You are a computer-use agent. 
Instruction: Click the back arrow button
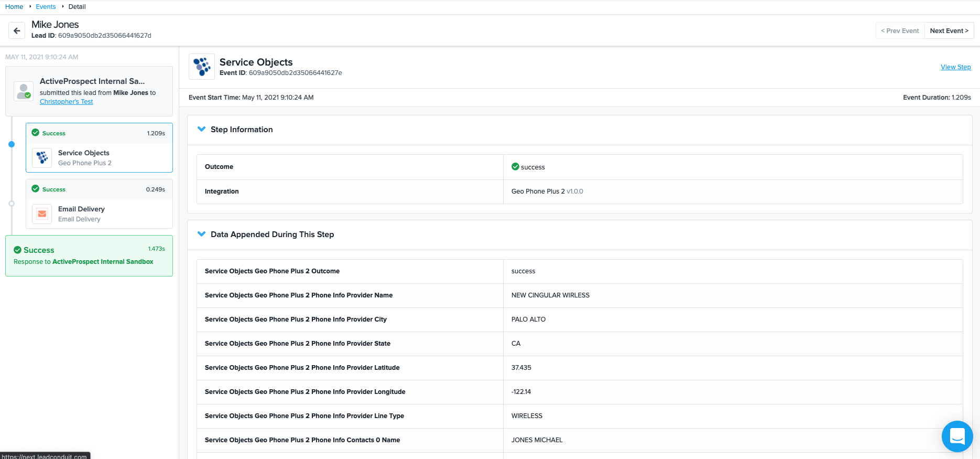point(17,31)
